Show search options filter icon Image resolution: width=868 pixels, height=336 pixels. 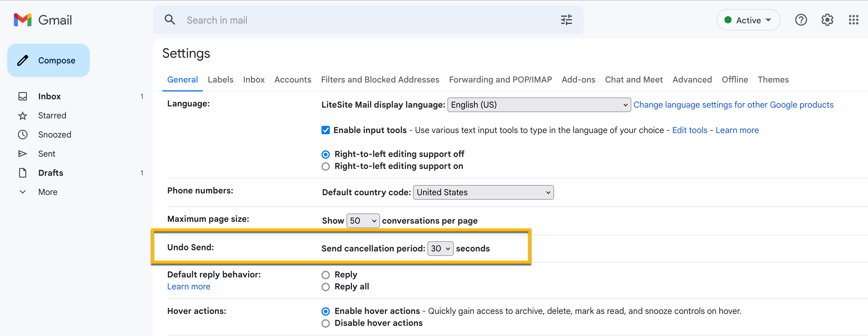coord(566,20)
